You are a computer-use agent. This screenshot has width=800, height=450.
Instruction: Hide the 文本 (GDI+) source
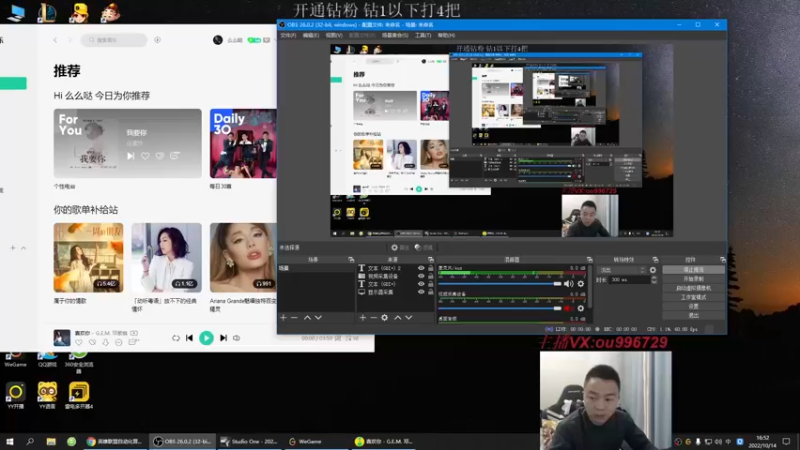tap(421, 284)
